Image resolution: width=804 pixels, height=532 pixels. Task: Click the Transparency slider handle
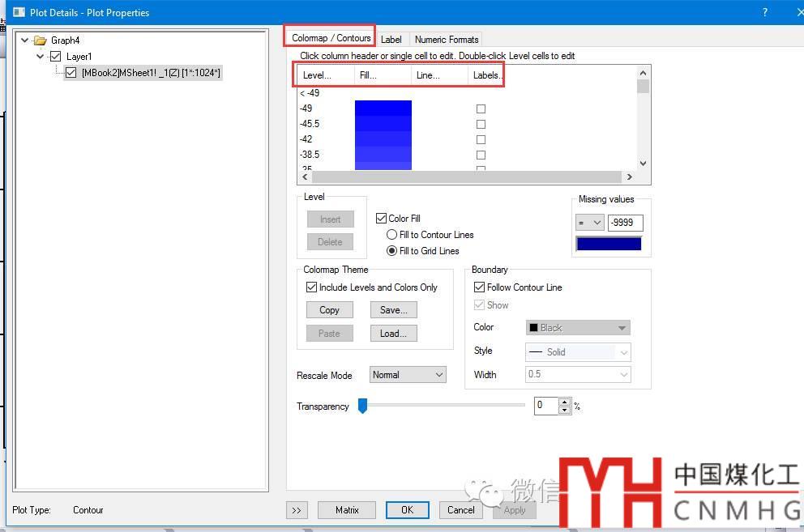tap(362, 406)
